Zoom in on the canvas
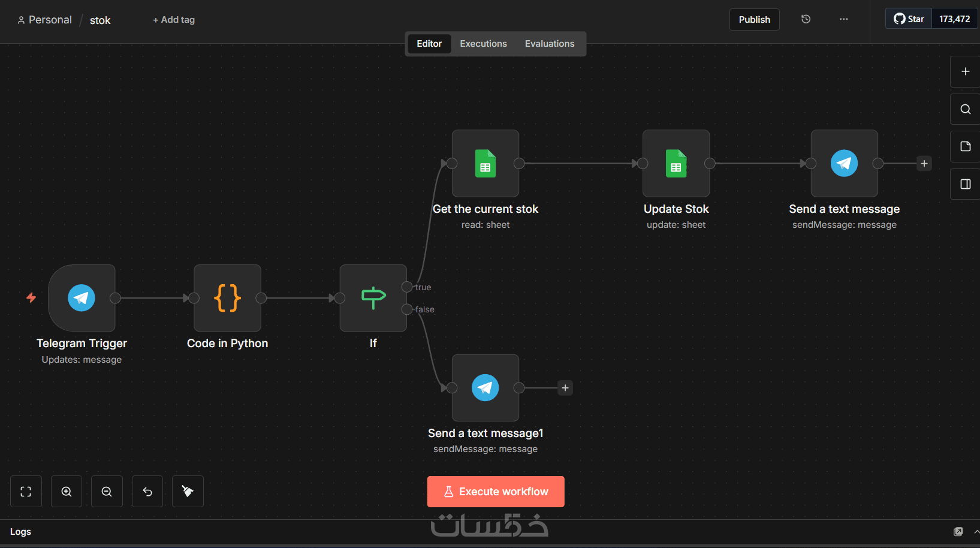980x548 pixels. click(67, 492)
